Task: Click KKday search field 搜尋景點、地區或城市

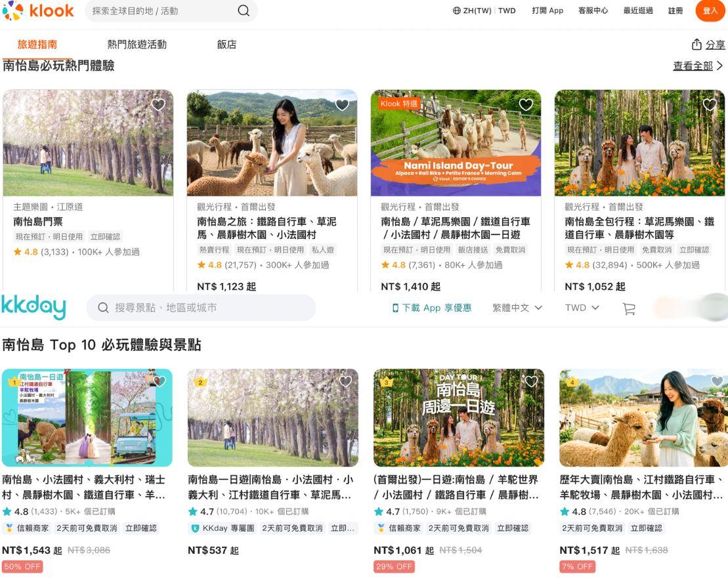Action: click(201, 308)
